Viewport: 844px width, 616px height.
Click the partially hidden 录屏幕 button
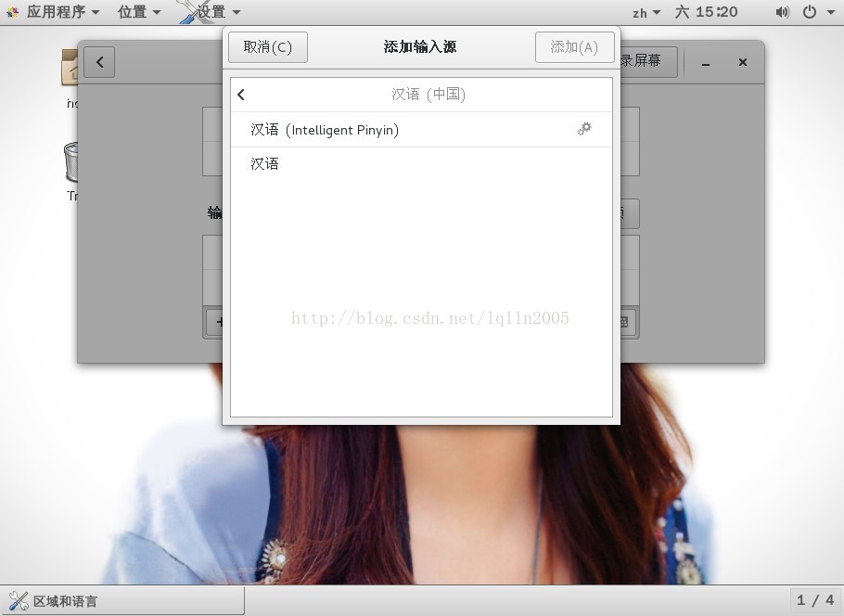coord(648,61)
